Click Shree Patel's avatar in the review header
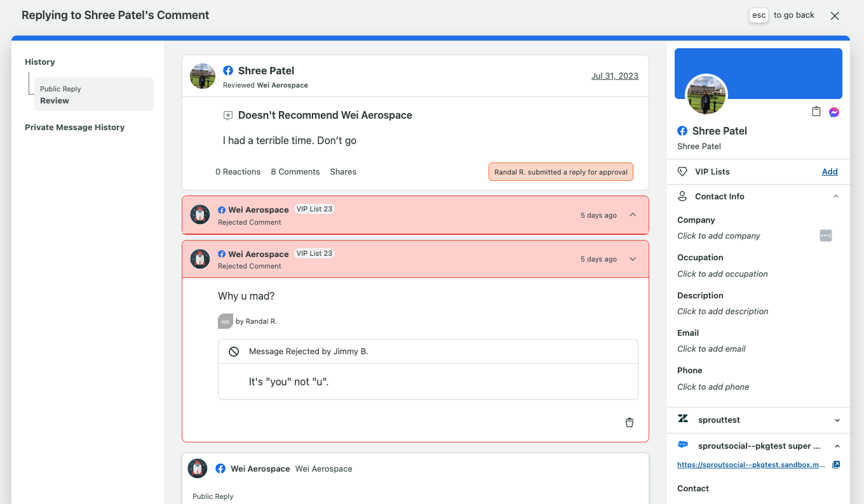 (203, 76)
